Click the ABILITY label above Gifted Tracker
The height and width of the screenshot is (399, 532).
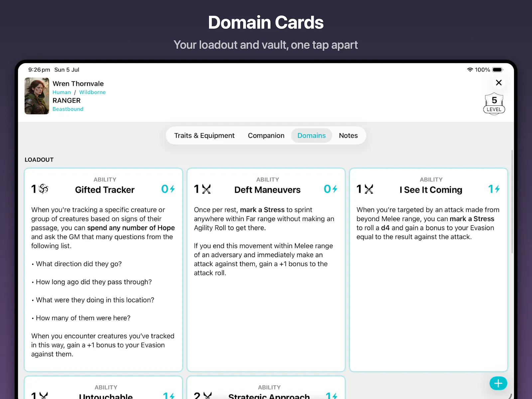pyautogui.click(x=105, y=180)
